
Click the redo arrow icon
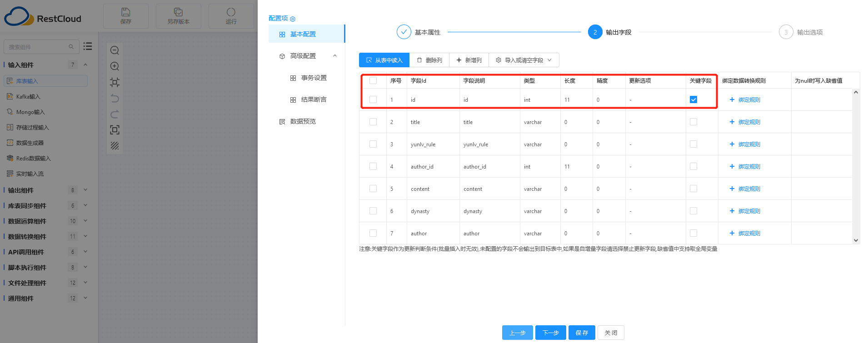[115, 114]
